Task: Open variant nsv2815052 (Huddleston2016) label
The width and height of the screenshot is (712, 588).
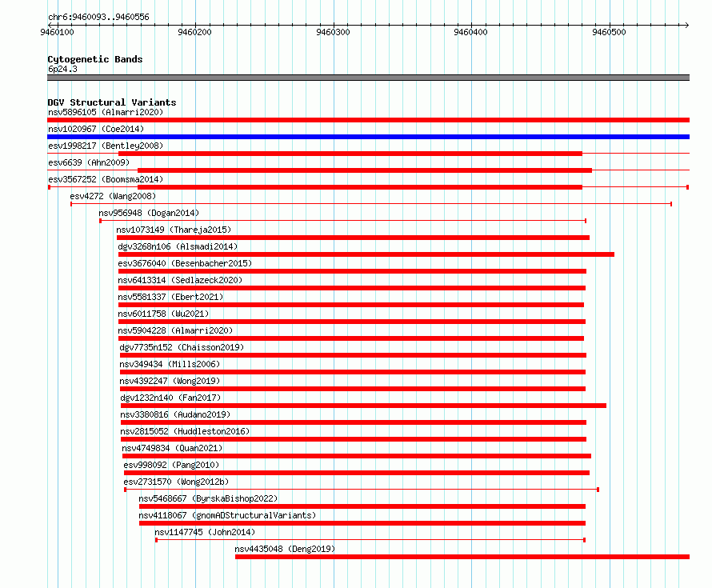Action: point(185,431)
